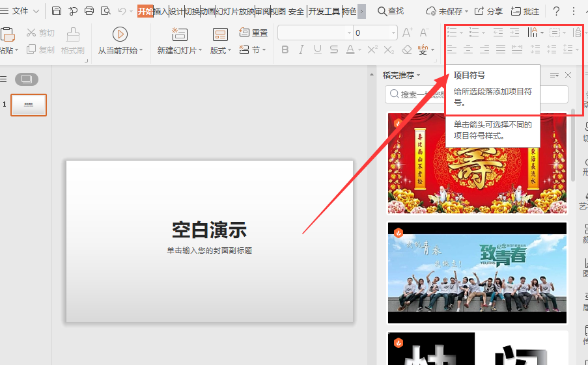Click the center align paragraph icon

[469, 49]
